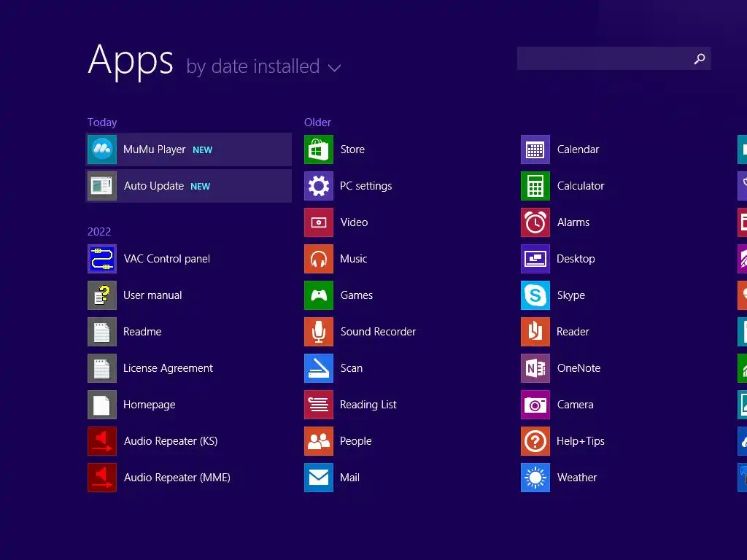Open the Desktop icon
This screenshot has width=747, height=560.
(x=535, y=259)
